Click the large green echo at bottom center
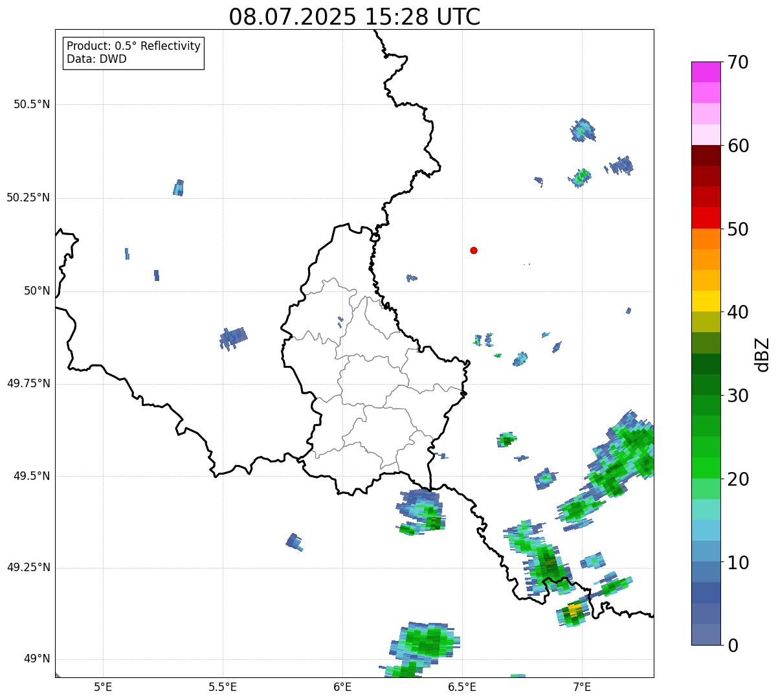Image resolution: width=778 pixels, height=700 pixels. 425,640
